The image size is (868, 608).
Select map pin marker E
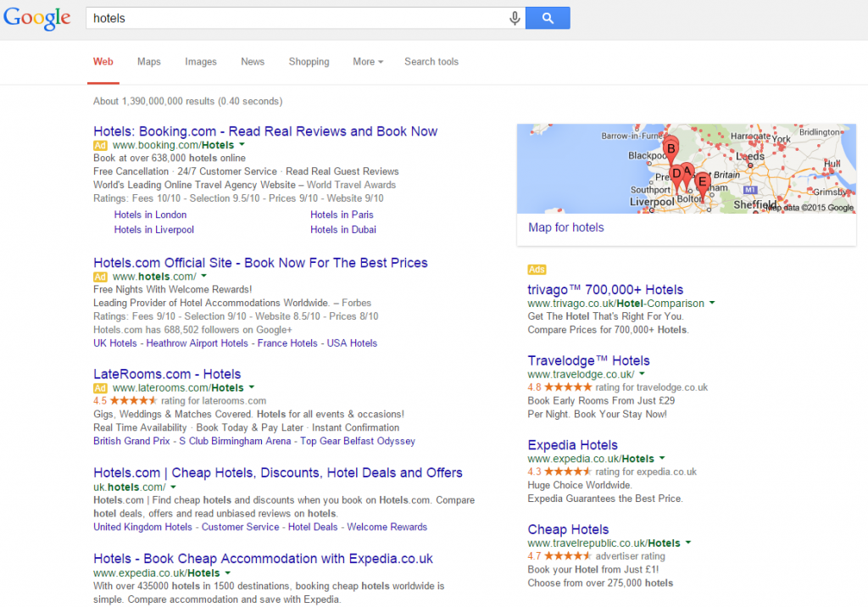click(702, 181)
